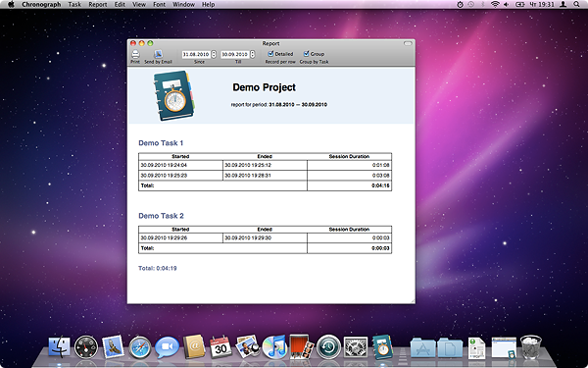This screenshot has height=368, width=588.
Task: Click the Till date field 30.09.2010
Action: coord(235,54)
